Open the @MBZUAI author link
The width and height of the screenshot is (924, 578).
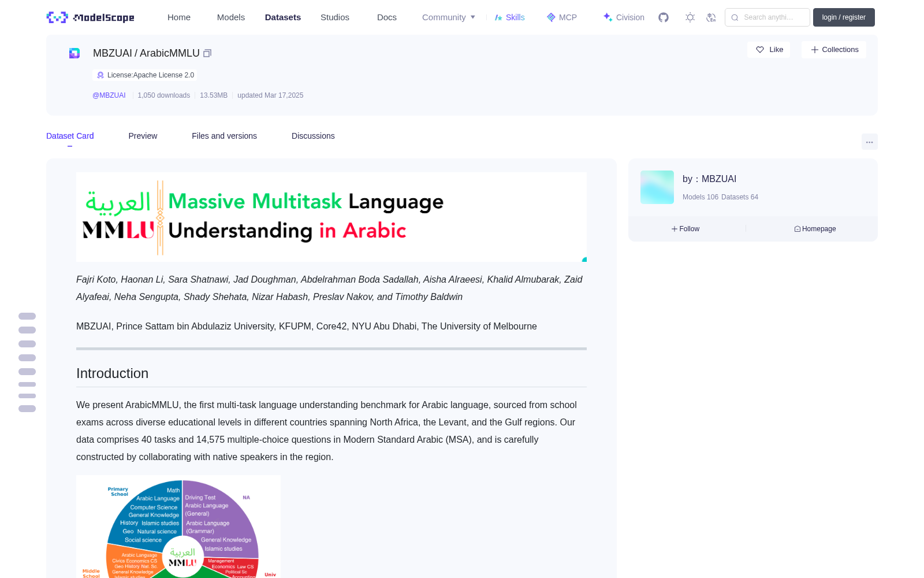pos(109,95)
